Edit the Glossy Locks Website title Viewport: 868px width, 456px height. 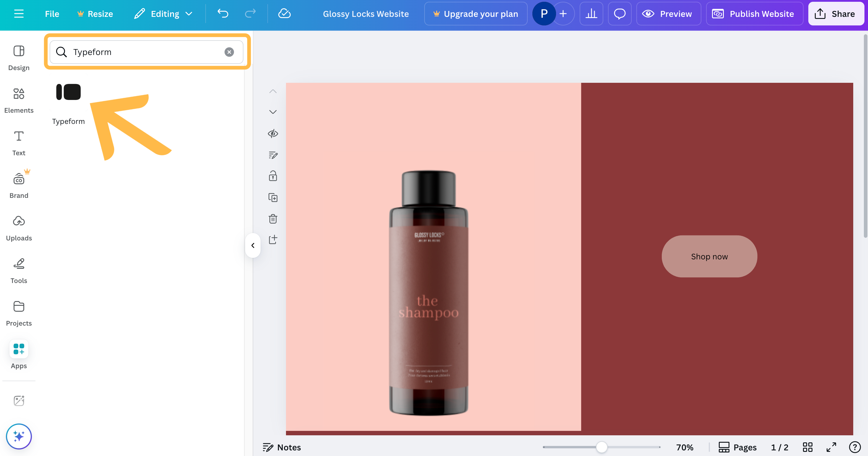tap(365, 14)
